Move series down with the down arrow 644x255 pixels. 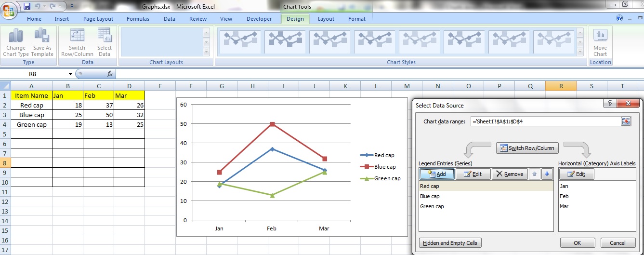(x=546, y=174)
